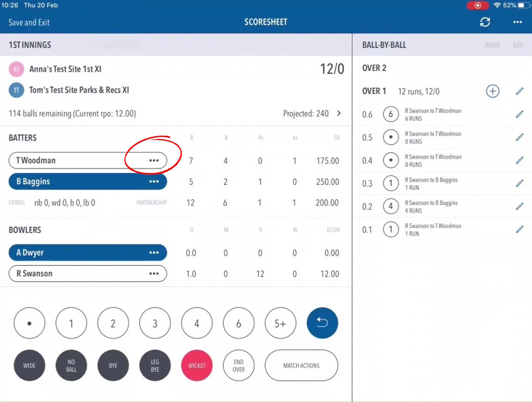The image size is (532, 402).
Task: Add a ball to Over 1
Action: (x=493, y=91)
